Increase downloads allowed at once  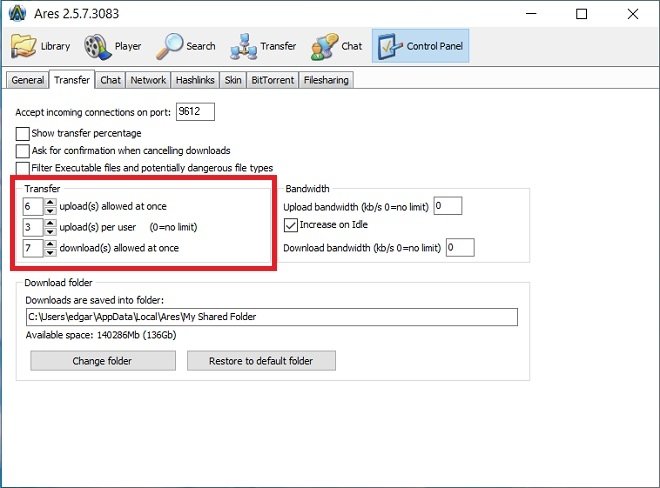pyautogui.click(x=50, y=244)
